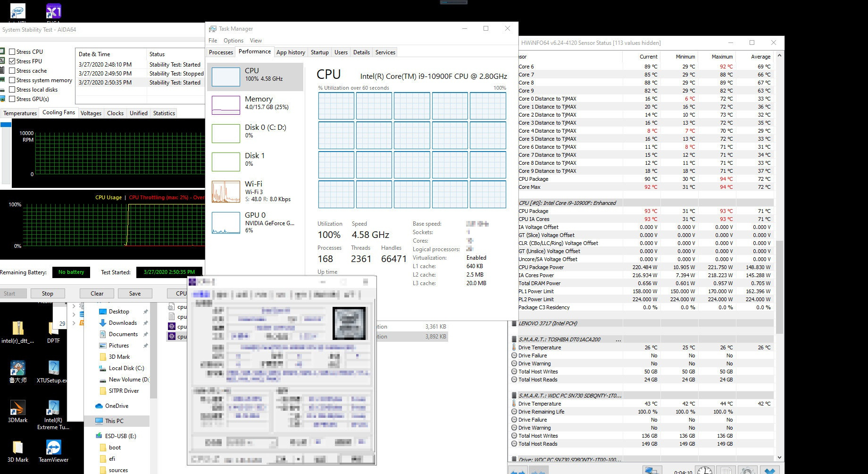Open Task Manager Startup tab

(x=319, y=52)
